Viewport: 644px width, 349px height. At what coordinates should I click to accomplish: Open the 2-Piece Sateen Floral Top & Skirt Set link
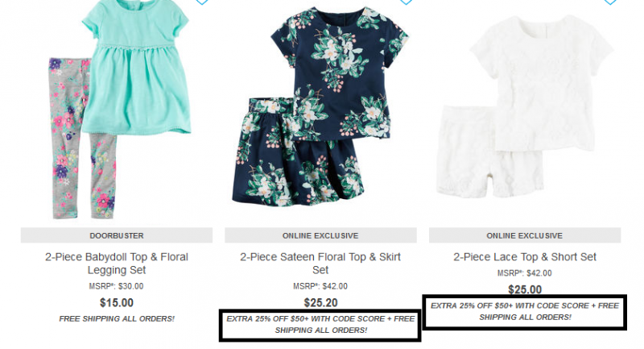(x=320, y=264)
